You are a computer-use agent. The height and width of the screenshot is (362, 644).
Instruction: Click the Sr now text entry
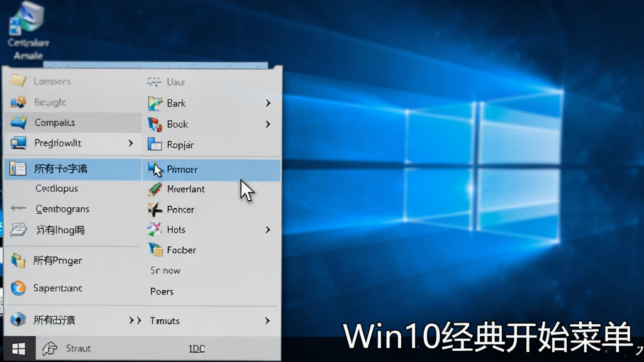165,270
